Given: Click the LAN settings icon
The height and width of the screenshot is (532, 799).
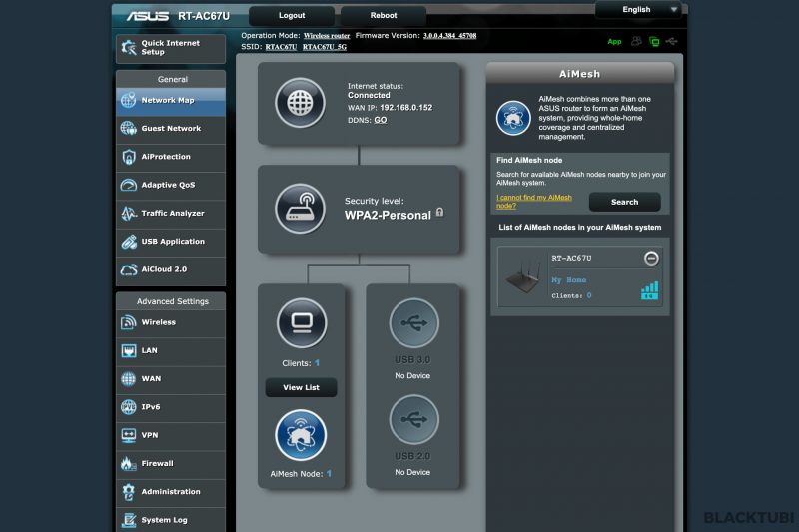Looking at the screenshot, I should (x=129, y=350).
